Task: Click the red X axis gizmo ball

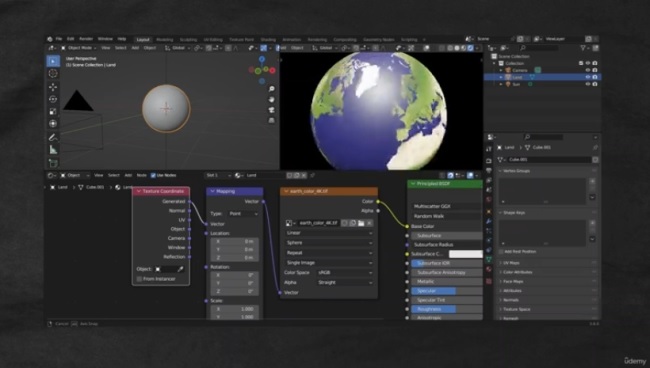Action: click(x=272, y=70)
